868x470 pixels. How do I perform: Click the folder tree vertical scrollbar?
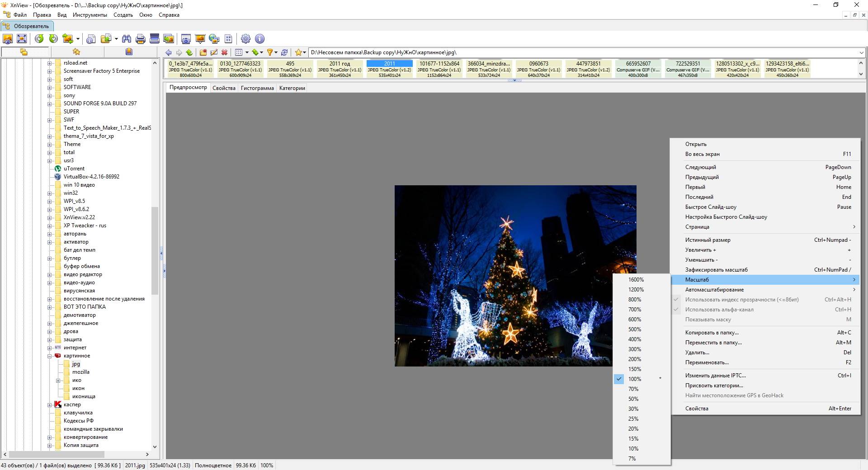click(x=155, y=251)
